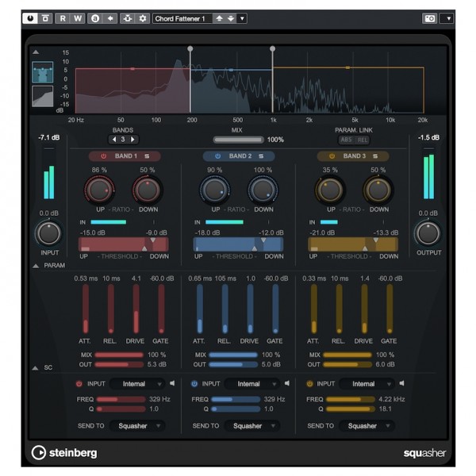Click Band 2 side-chain listen speaker icon
Viewport: 476px width, 476px height.
coord(287,383)
